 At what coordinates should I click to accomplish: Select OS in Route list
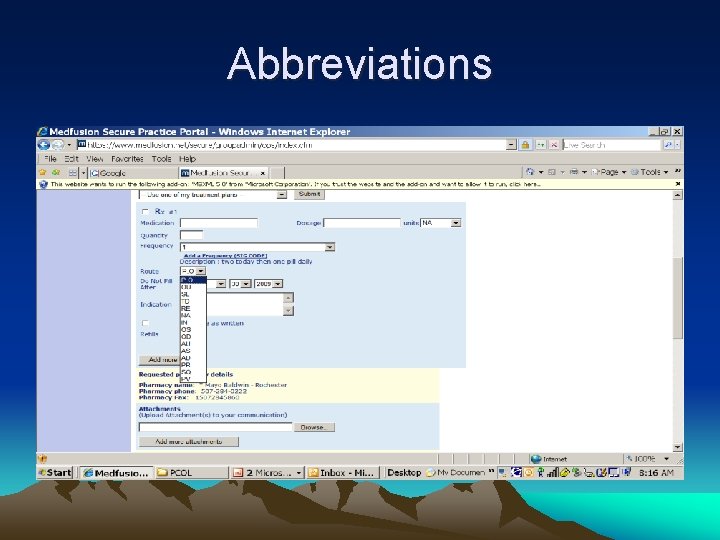coord(193,330)
